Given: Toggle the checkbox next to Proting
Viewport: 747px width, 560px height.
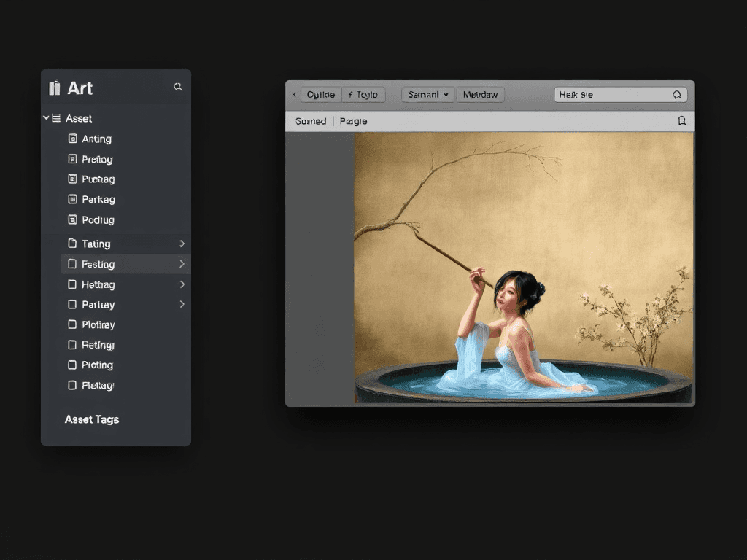Looking at the screenshot, I should click(72, 365).
